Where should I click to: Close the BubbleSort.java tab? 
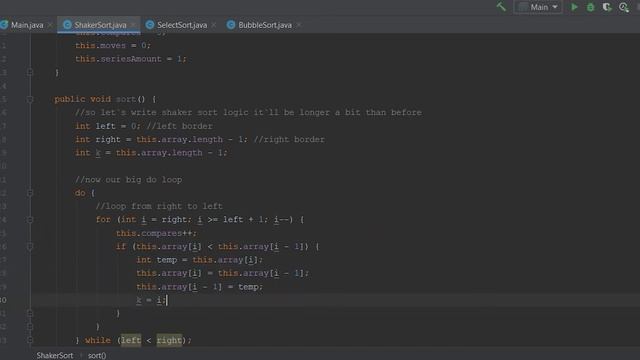pos(299,25)
